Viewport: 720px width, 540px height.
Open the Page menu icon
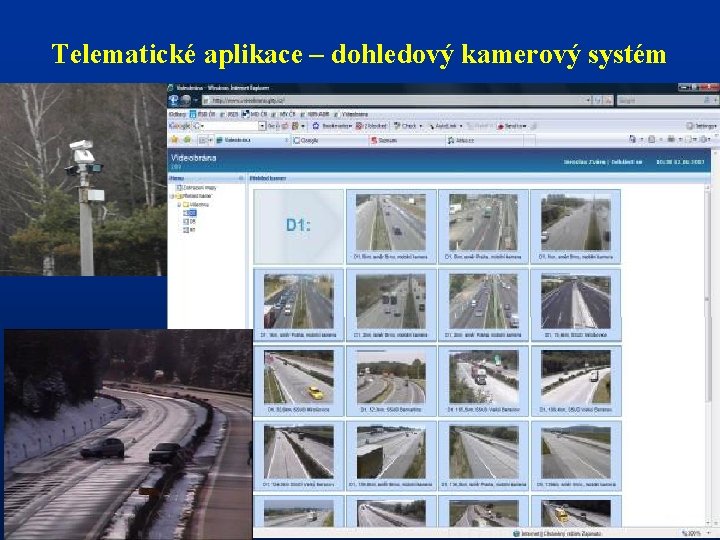pos(688,139)
